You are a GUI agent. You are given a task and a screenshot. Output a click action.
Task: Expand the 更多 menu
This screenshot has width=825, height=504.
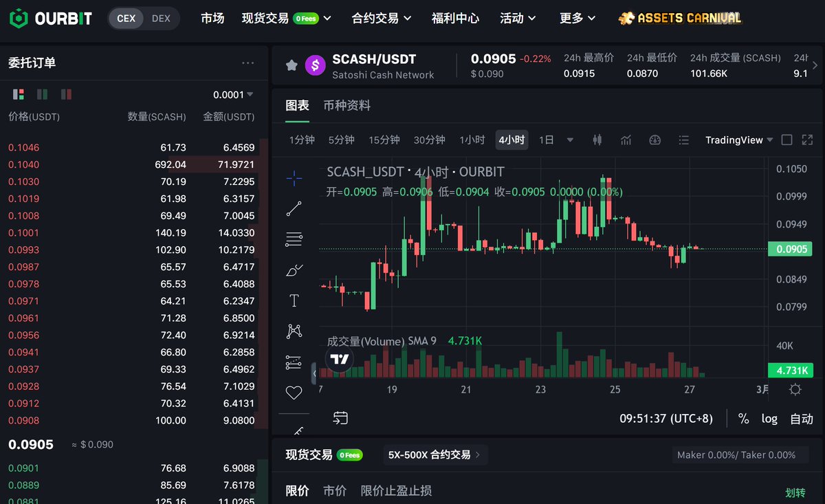577,19
